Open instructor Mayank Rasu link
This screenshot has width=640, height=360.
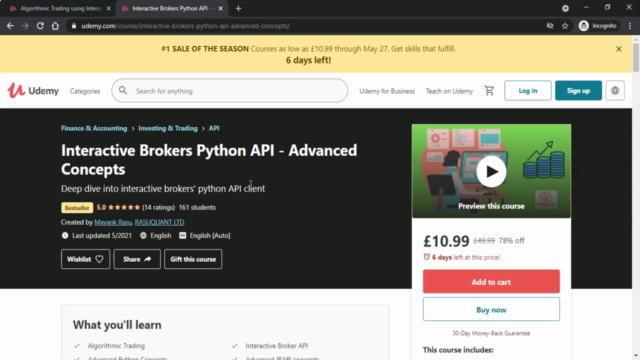(113, 222)
